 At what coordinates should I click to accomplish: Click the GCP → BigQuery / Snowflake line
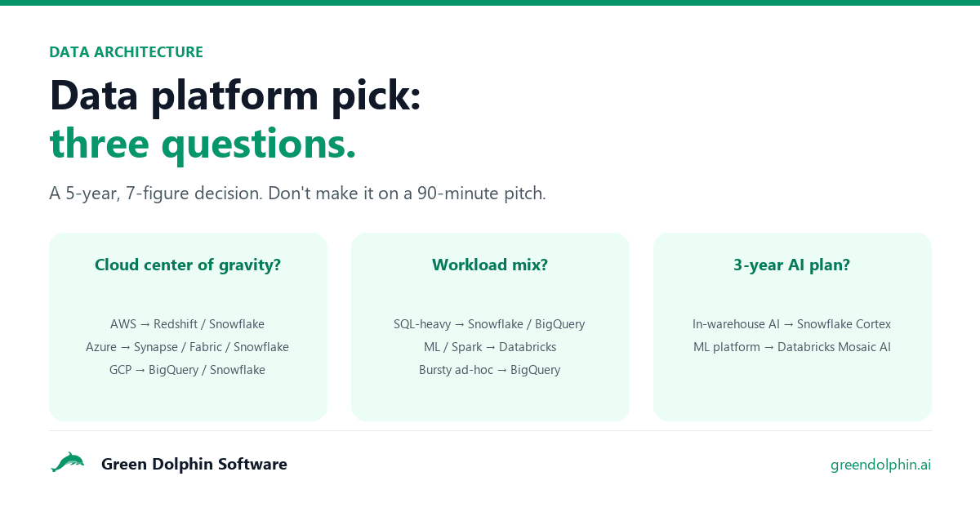188,370
